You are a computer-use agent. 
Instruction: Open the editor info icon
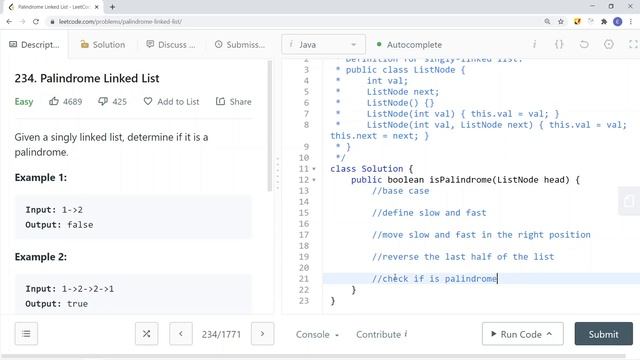(x=534, y=44)
